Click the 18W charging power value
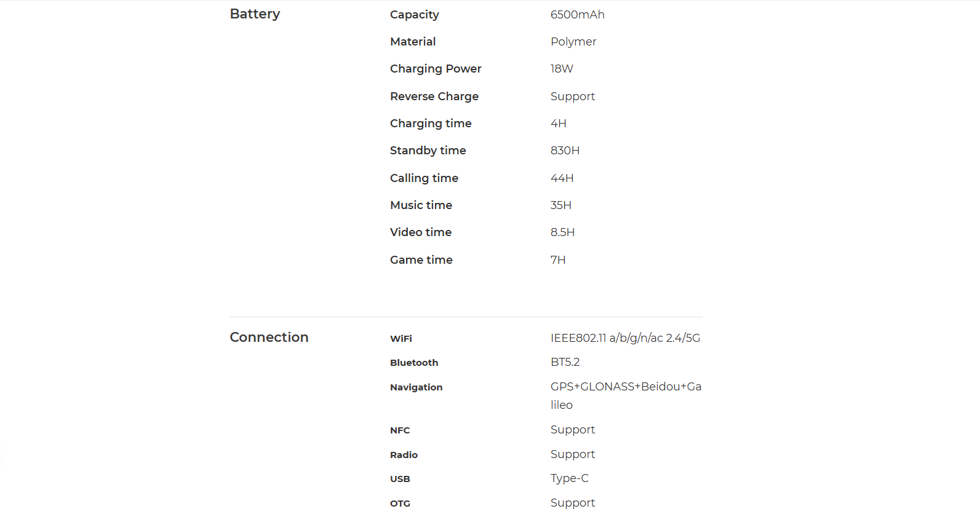 point(562,69)
